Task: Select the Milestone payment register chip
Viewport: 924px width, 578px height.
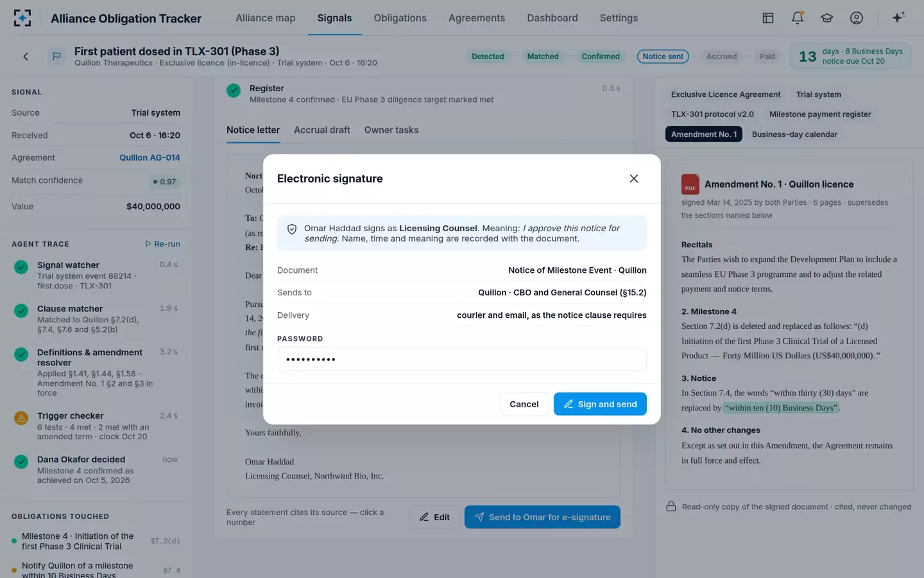Action: coord(820,114)
